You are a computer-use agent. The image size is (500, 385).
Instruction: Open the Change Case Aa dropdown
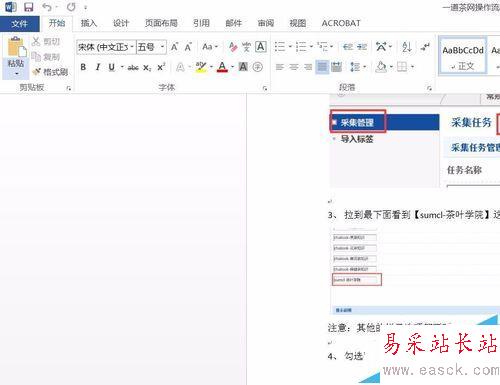(x=210, y=46)
